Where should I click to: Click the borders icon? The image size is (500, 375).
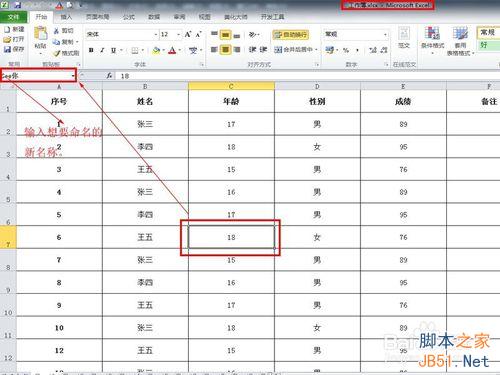135,50
